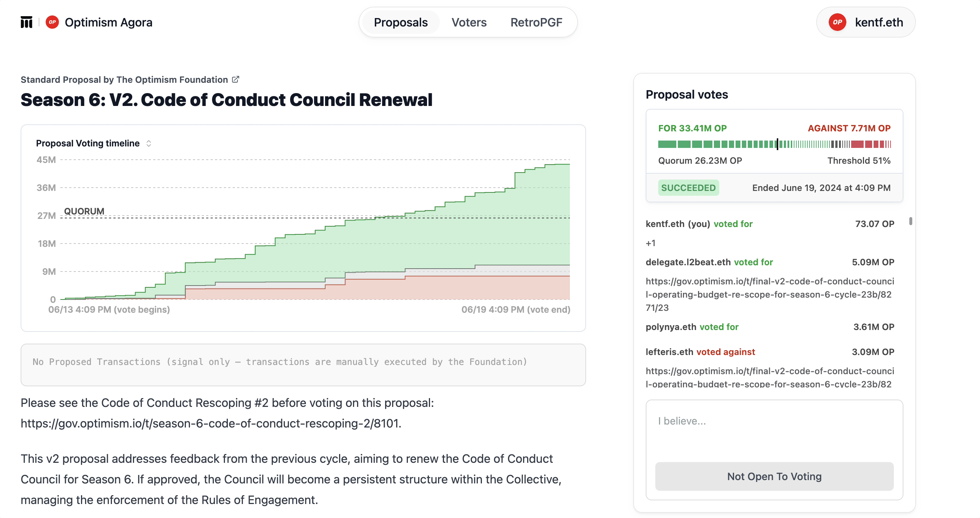Click the 06/19 4:09 PM vote end label
This screenshot has width=980, height=518.
(515, 309)
